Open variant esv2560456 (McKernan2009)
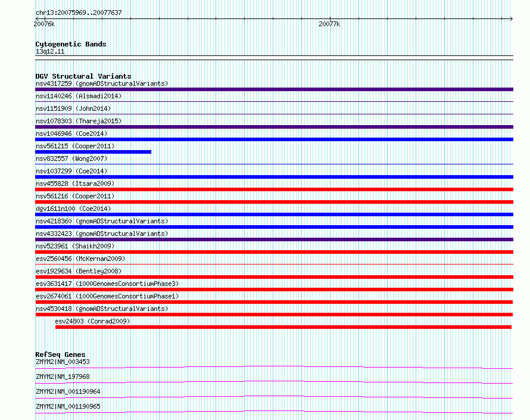The image size is (530, 420). coord(80,259)
